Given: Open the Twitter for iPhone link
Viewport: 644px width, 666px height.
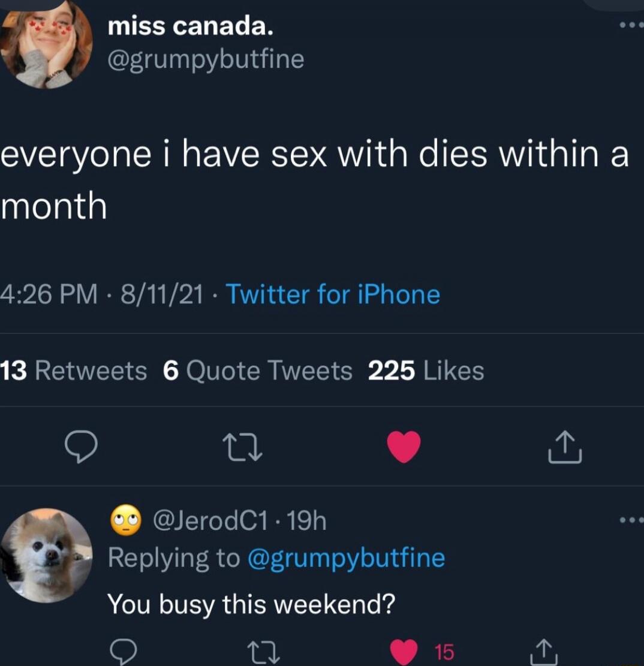Looking at the screenshot, I should coord(332,294).
